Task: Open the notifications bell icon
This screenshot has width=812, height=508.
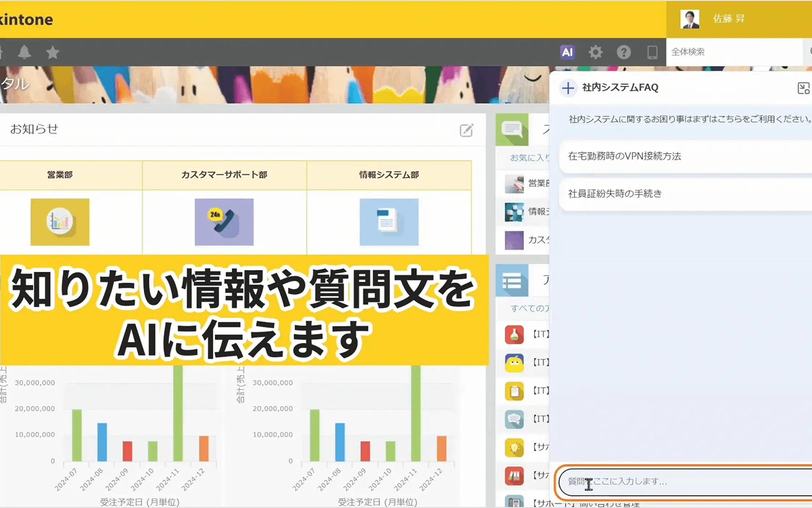Action: coord(24,52)
